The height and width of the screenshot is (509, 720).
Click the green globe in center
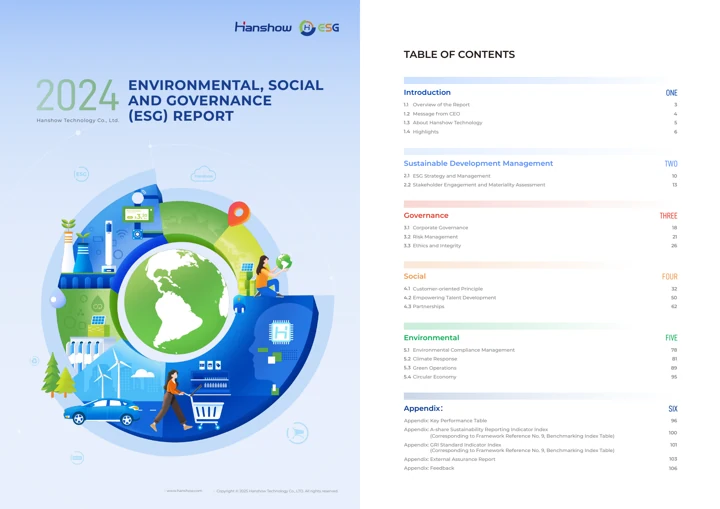(176, 302)
